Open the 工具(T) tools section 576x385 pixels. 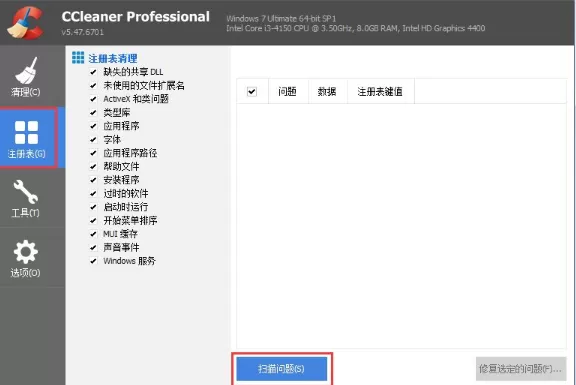point(26,198)
